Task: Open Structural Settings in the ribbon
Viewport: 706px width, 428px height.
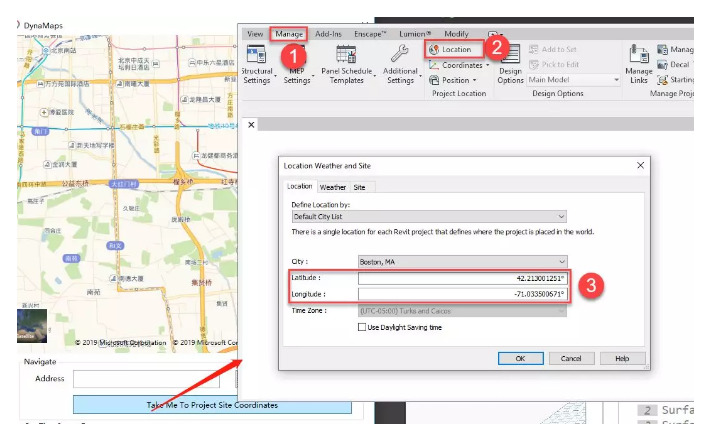Action: click(x=257, y=64)
